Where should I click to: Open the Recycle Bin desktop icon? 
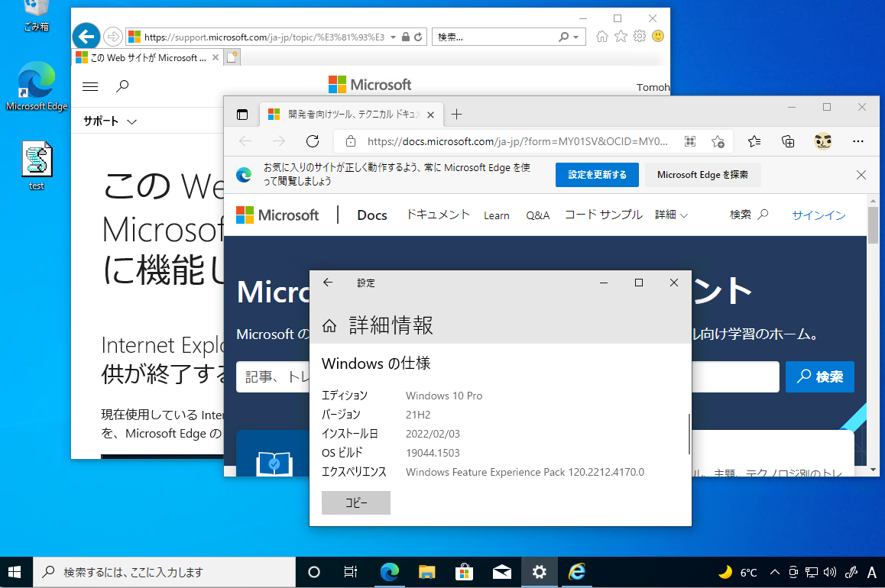37,16
